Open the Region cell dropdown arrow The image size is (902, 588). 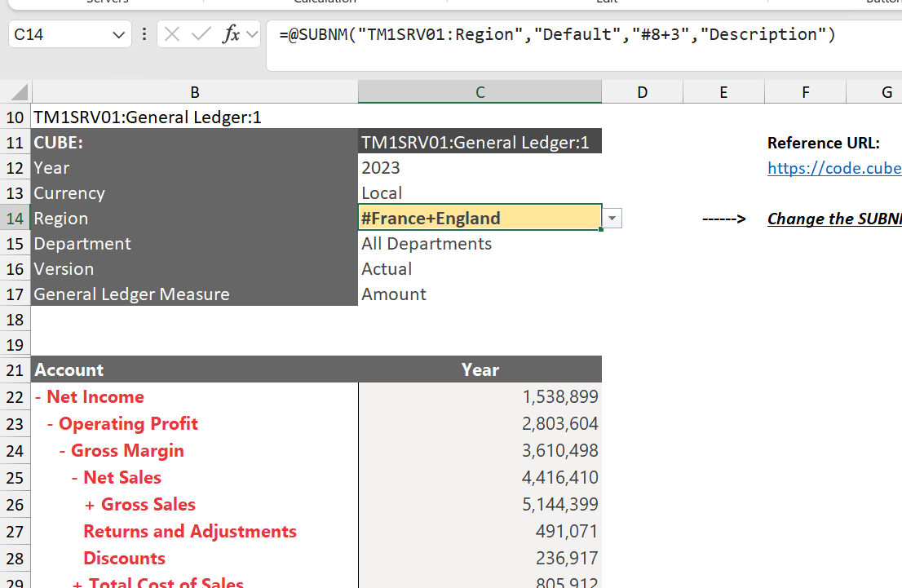click(612, 219)
